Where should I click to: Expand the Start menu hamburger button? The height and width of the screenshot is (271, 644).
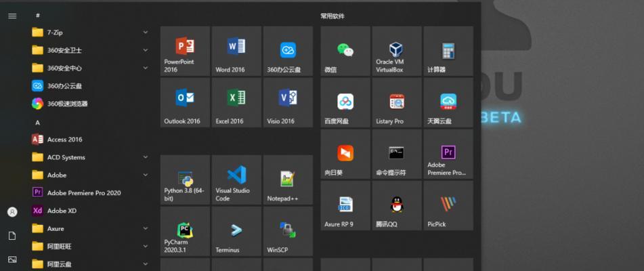click(12, 16)
